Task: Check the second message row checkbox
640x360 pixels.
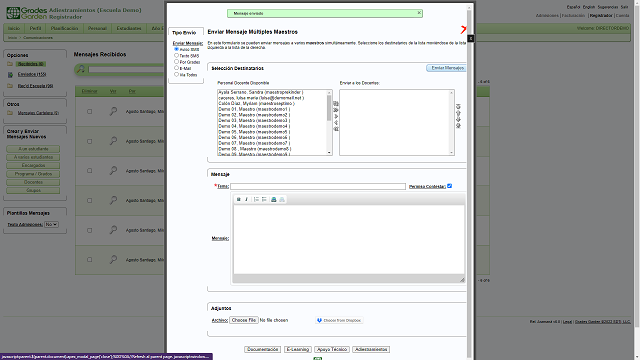Action: coord(89,141)
